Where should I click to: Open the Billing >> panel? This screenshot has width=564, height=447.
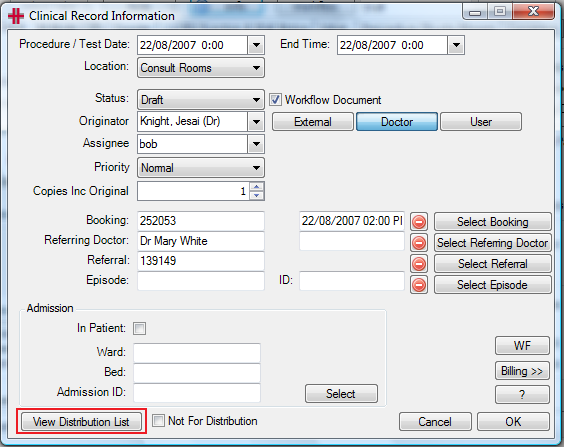point(522,371)
